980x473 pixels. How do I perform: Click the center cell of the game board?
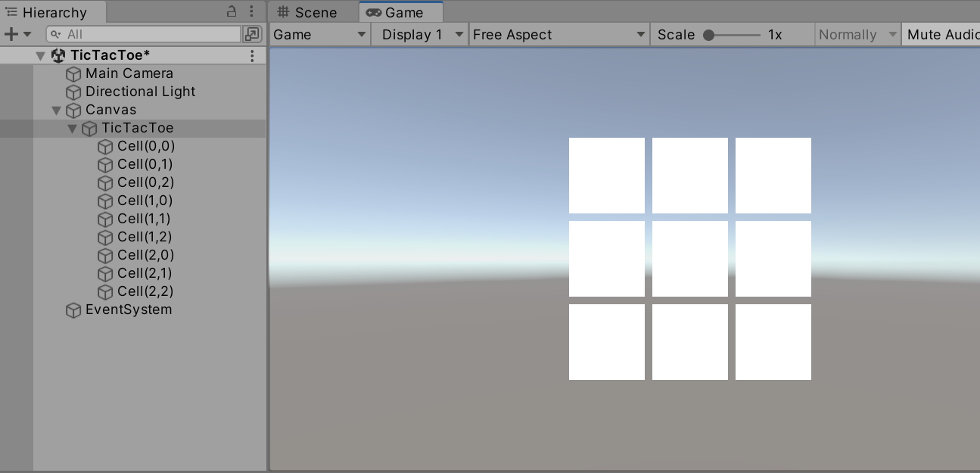coord(689,259)
